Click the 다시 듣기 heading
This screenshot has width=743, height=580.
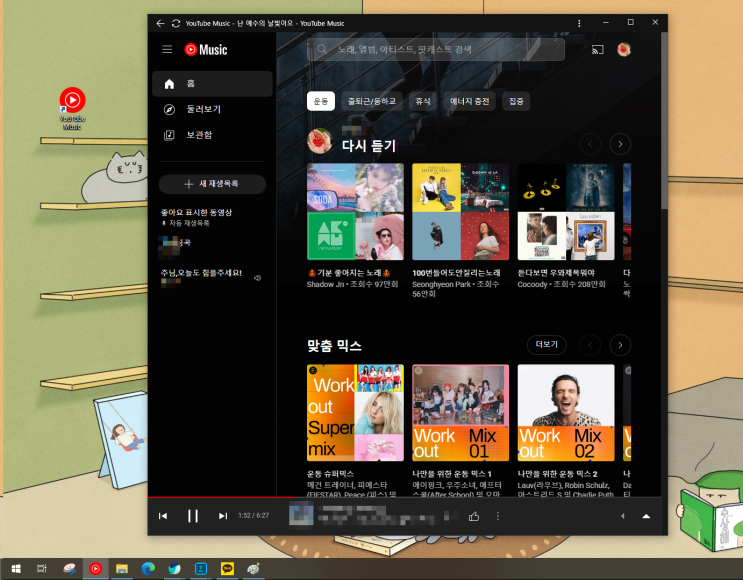pyautogui.click(x=369, y=145)
